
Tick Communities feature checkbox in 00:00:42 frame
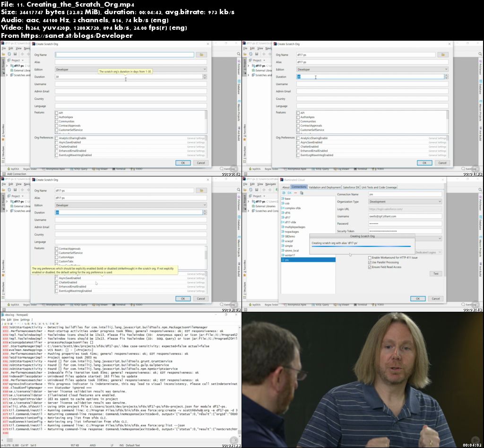(x=57, y=122)
